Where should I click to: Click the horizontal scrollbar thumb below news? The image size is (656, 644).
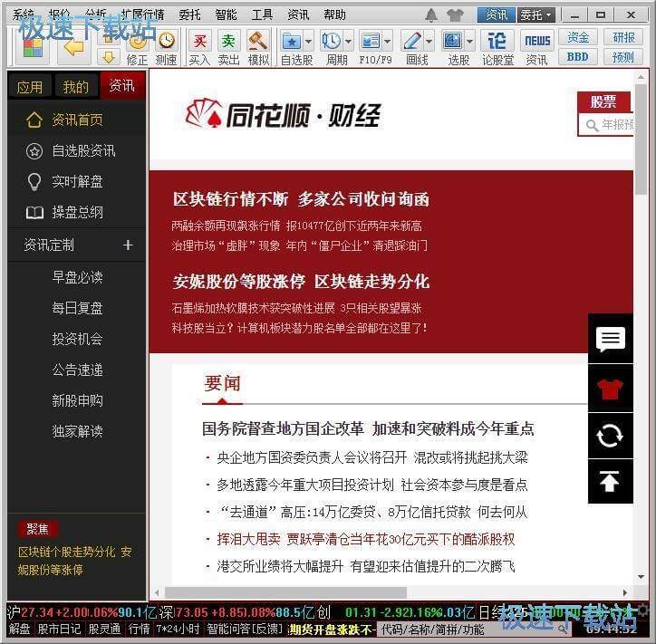(x=285, y=592)
